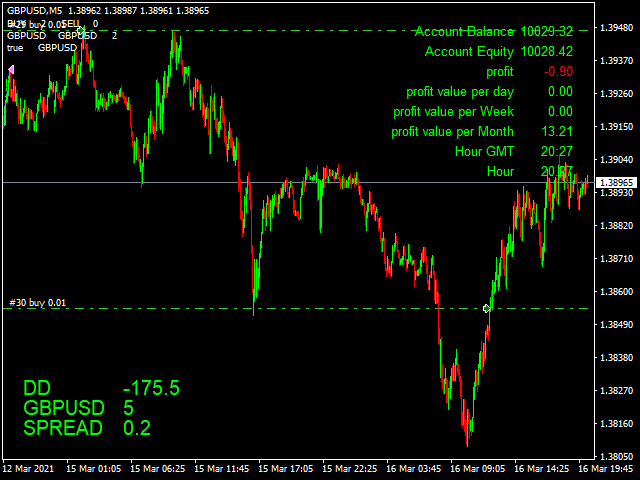640x480 pixels.
Task: Click the Account Equity value 10028.42
Action: point(547,51)
